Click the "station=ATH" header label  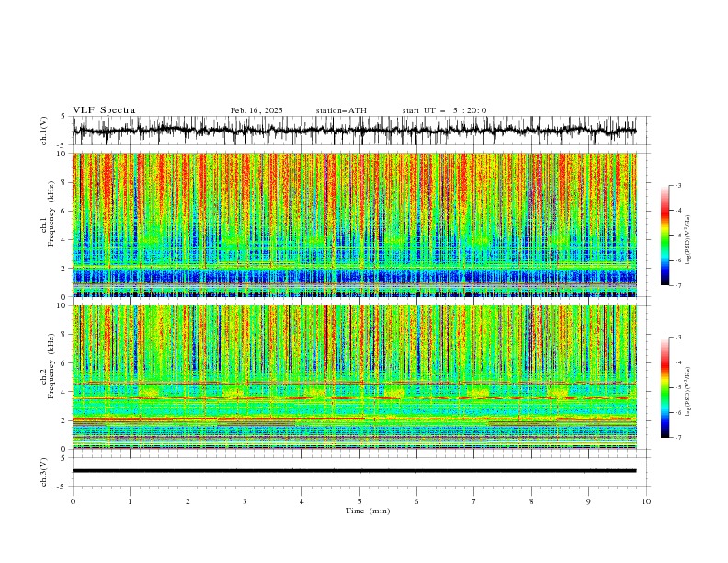(341, 110)
